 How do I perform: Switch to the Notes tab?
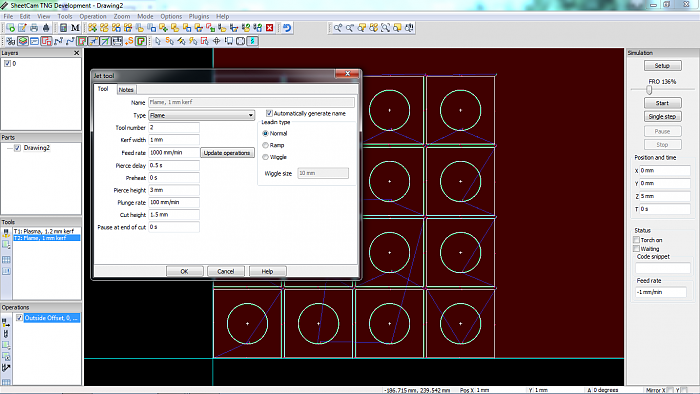[x=126, y=90]
